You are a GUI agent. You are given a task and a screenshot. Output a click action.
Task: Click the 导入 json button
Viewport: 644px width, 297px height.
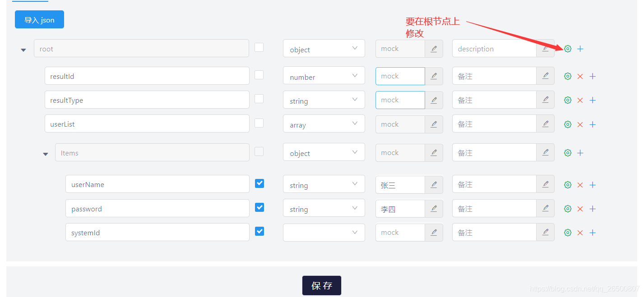pos(39,19)
